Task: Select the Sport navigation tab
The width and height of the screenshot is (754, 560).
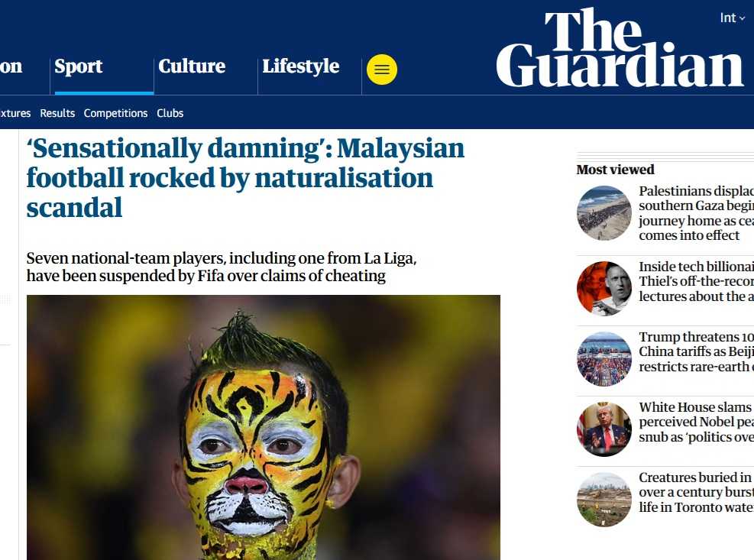Action: coord(79,66)
